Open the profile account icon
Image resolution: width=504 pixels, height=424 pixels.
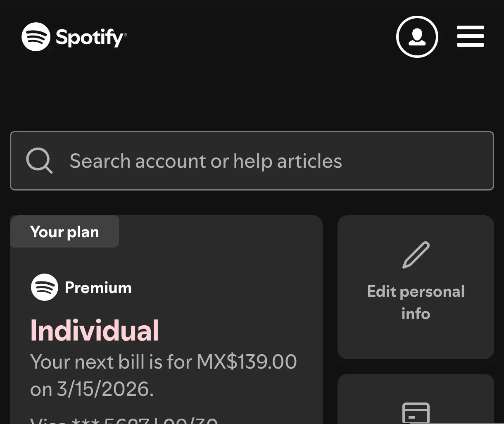(x=417, y=37)
